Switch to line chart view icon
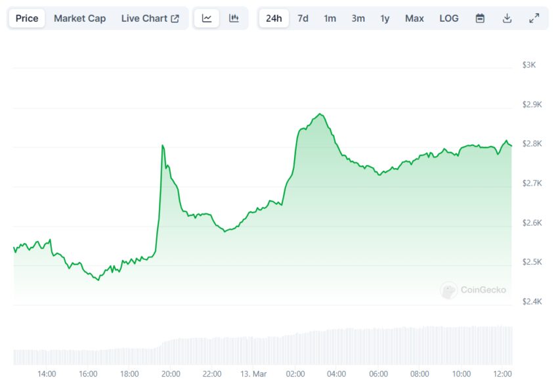 point(207,18)
